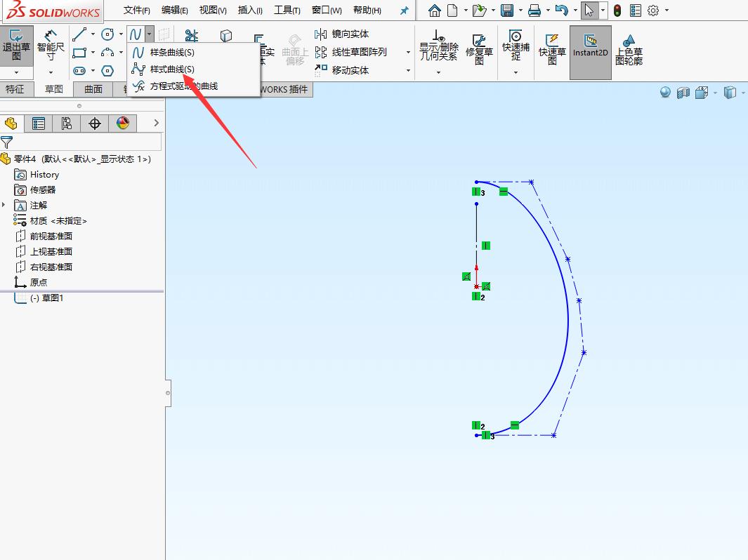Screen dimensions: 748x560
Task: Click 显示/删除几何关系 button
Action: pos(438,44)
